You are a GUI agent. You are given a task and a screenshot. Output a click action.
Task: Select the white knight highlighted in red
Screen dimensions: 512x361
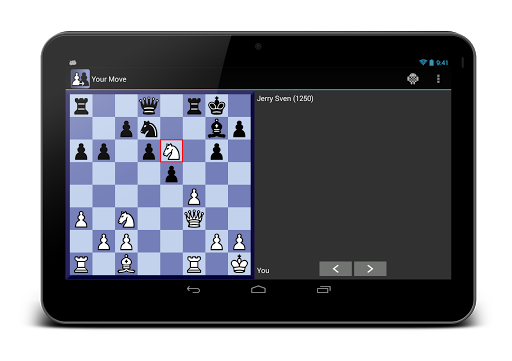tap(172, 151)
